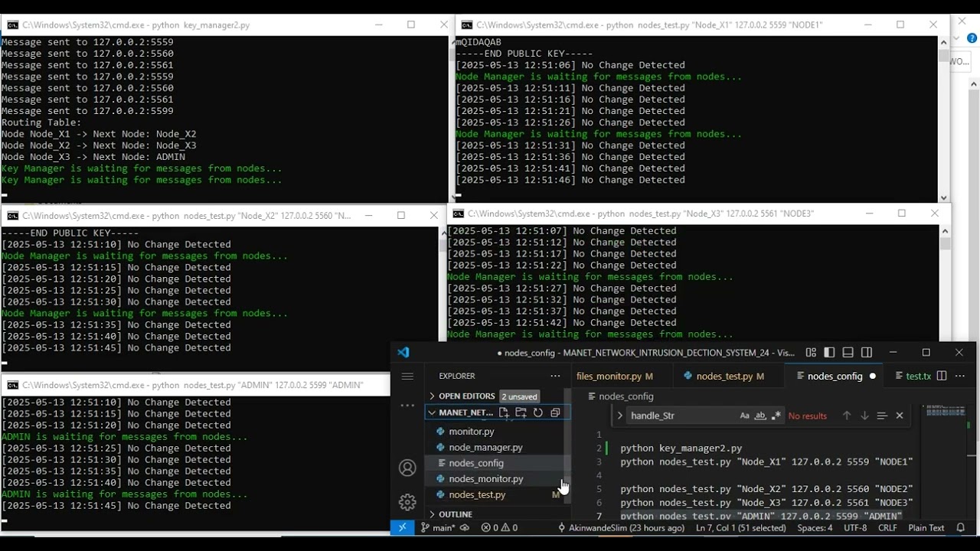Toggle Use Regular Expression in find widget
Screen dimensions: 980x551
click(x=776, y=416)
